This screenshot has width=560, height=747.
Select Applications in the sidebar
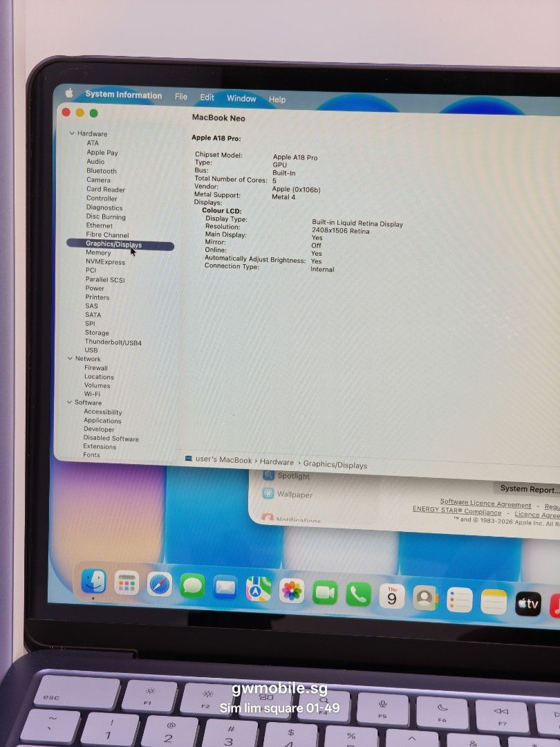102,421
